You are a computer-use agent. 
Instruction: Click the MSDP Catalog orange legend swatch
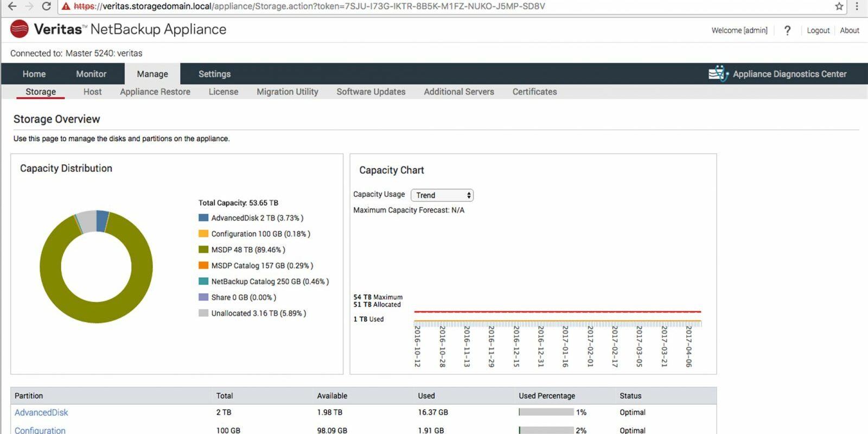(x=203, y=265)
